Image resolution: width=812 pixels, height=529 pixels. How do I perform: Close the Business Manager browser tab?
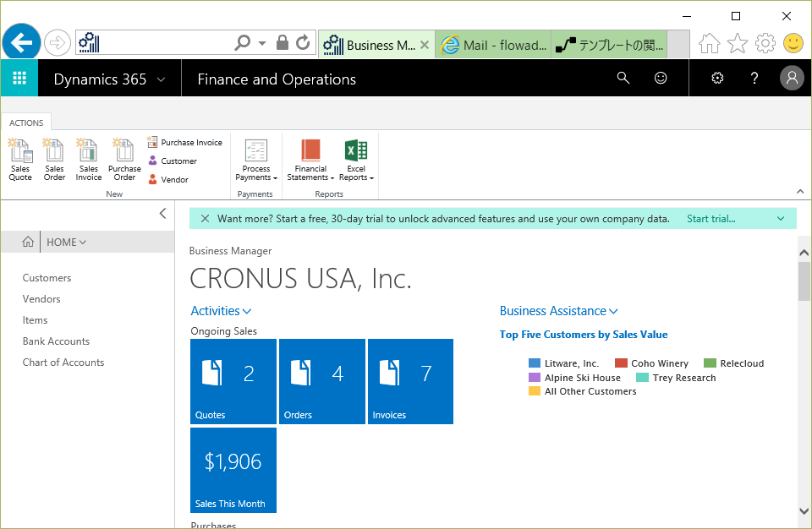tap(425, 45)
